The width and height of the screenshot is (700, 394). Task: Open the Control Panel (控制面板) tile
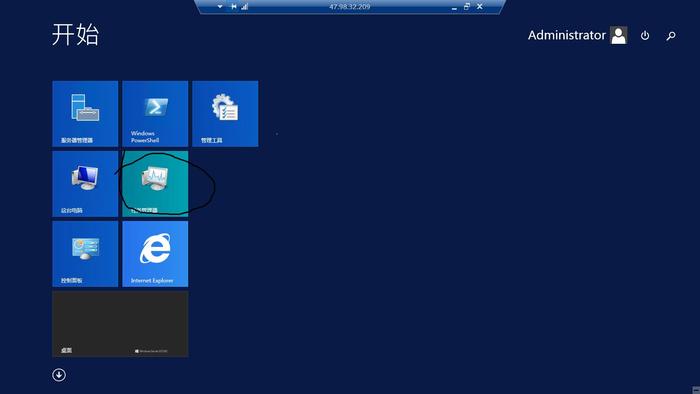(x=85, y=254)
